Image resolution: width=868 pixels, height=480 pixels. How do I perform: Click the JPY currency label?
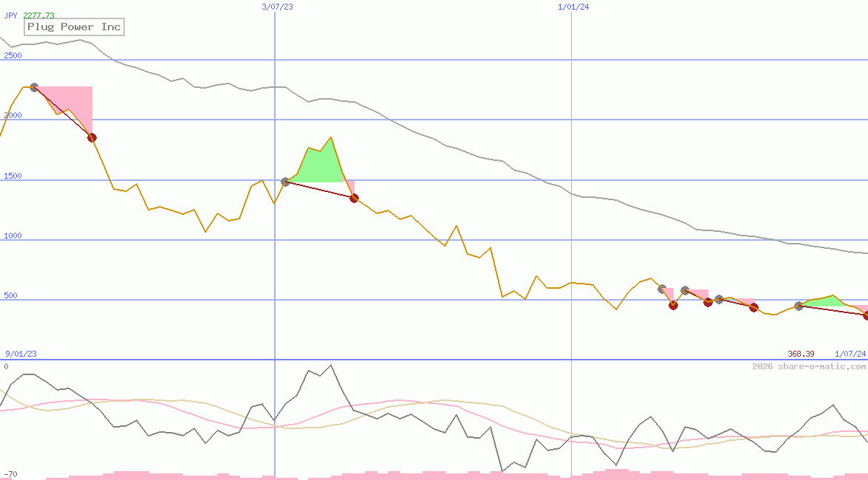pos(11,16)
